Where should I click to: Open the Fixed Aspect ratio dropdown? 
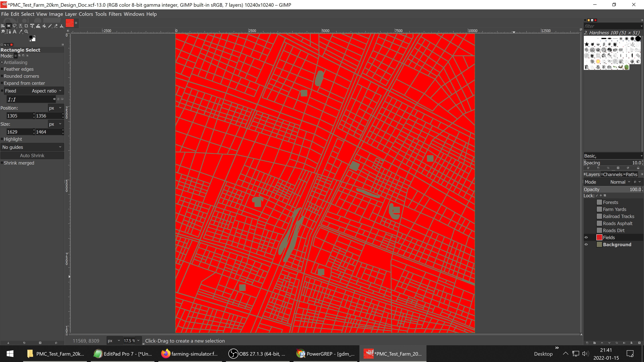click(34, 91)
